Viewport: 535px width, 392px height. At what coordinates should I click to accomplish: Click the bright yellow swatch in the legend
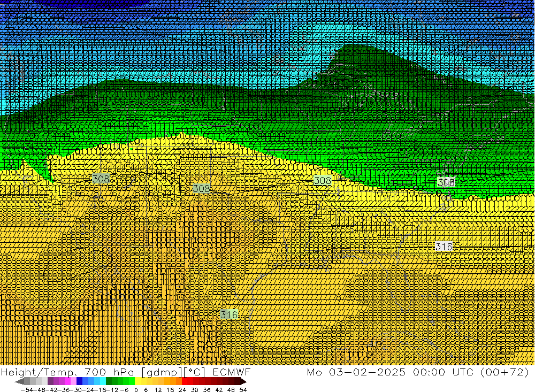click(138, 381)
